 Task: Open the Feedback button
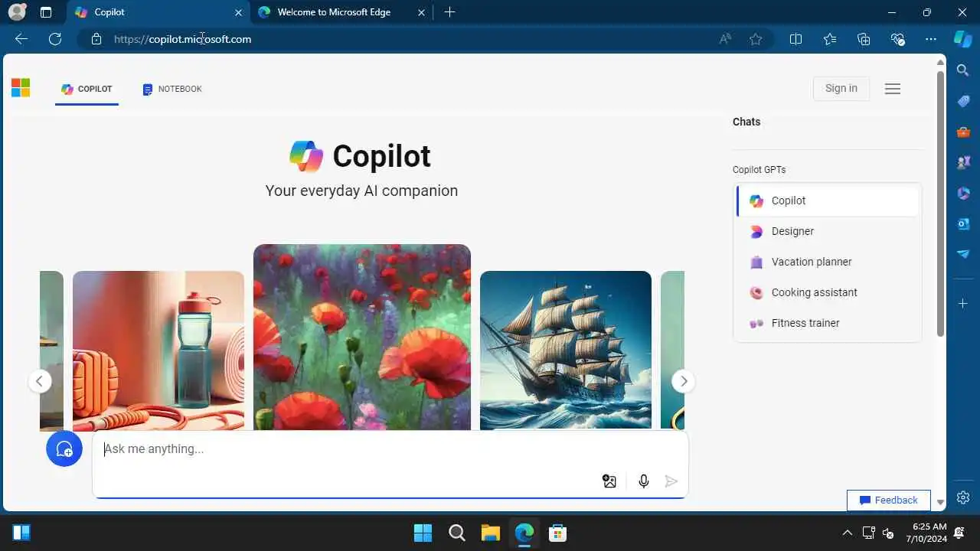[x=888, y=500]
